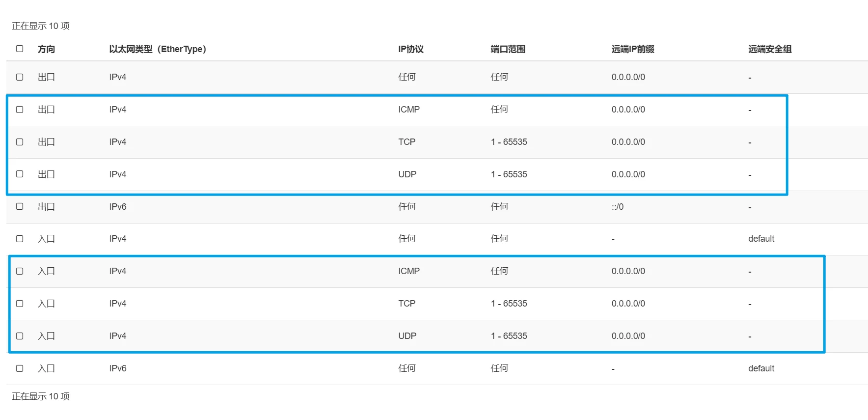868x420 pixels.
Task: Select the ingress IPv6 default rule checkbox
Action: 20,368
